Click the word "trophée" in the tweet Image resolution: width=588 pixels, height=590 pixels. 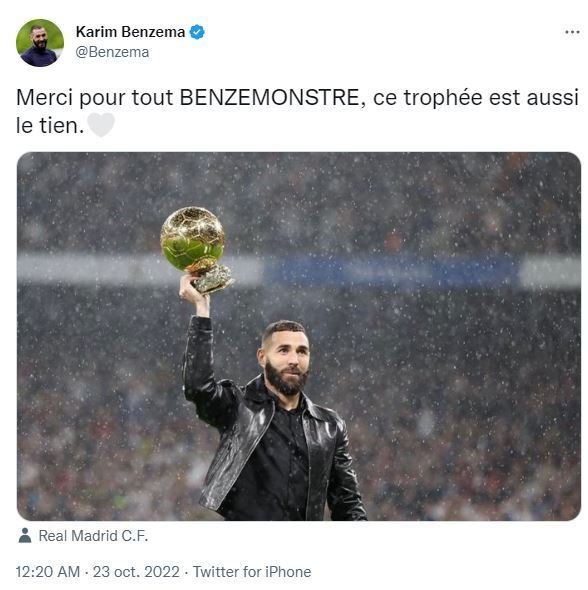pos(443,99)
